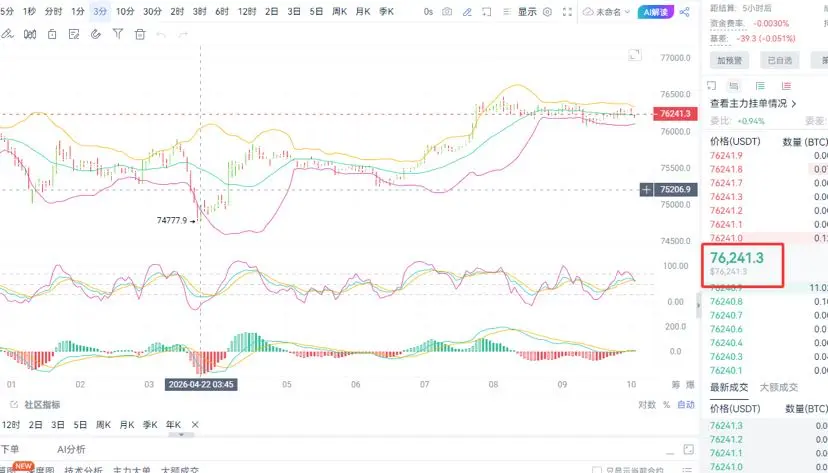Collapse the right panel side handle

(x=699, y=305)
